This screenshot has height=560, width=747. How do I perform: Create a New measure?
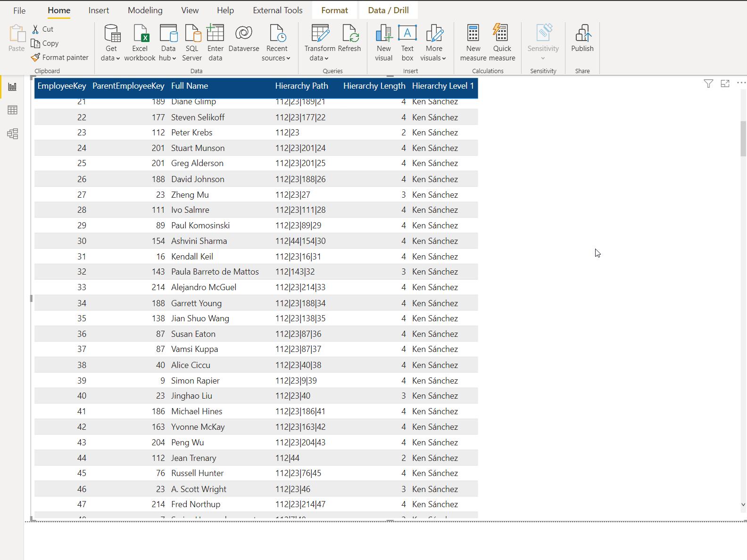pyautogui.click(x=473, y=42)
